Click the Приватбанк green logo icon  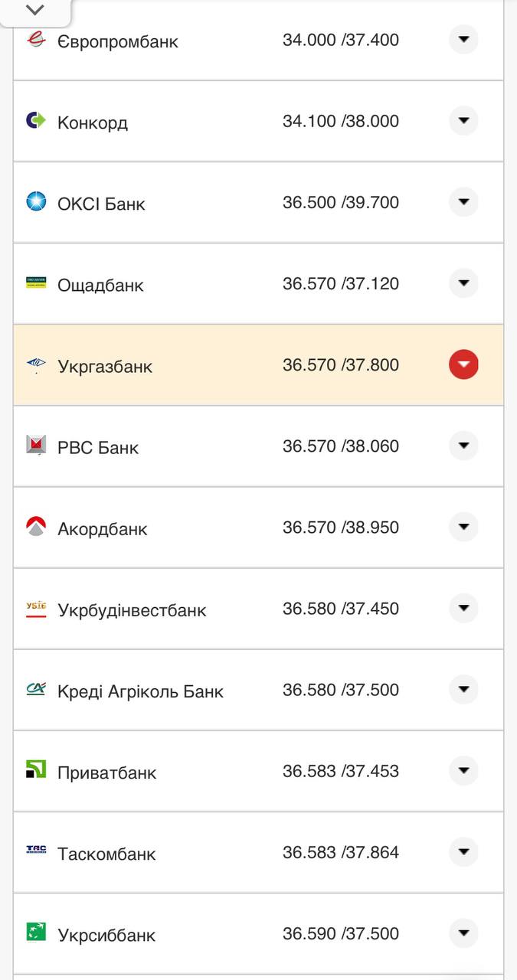(x=36, y=769)
